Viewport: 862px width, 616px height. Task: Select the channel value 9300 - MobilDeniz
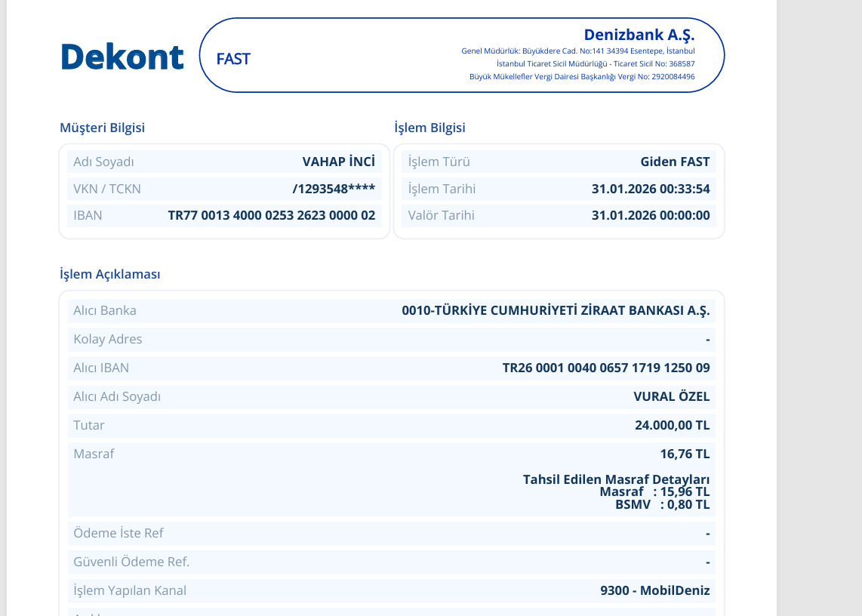point(654,590)
